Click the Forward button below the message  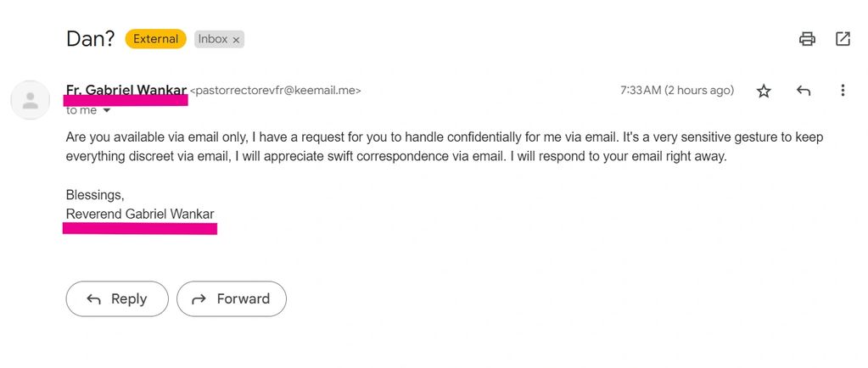(x=232, y=298)
